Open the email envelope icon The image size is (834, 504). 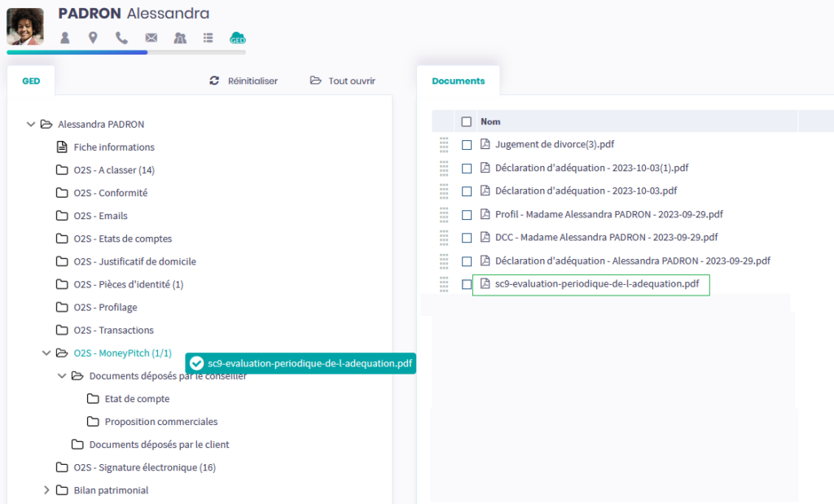click(x=151, y=37)
